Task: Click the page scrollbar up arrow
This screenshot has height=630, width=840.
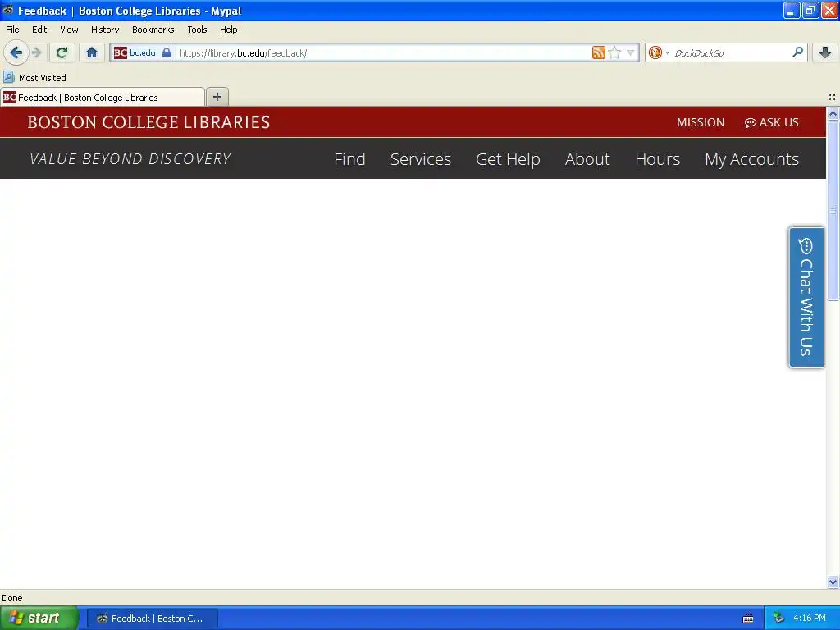Action: tap(833, 113)
